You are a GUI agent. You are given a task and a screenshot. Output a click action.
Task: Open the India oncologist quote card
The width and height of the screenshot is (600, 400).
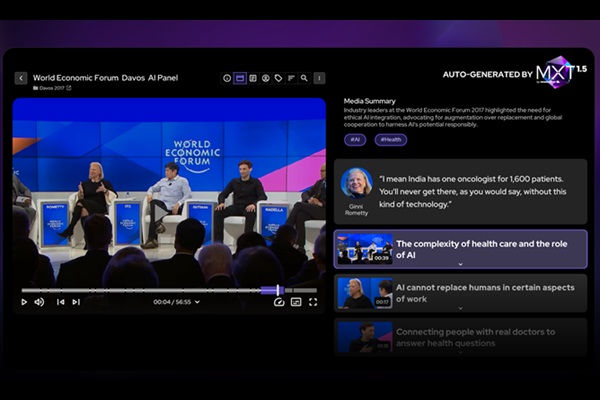[461, 192]
